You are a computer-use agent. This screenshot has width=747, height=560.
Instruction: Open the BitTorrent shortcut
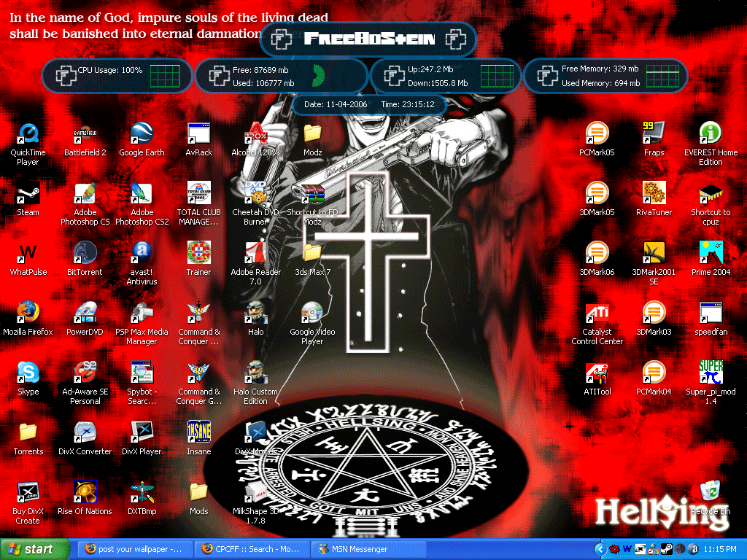tap(85, 254)
